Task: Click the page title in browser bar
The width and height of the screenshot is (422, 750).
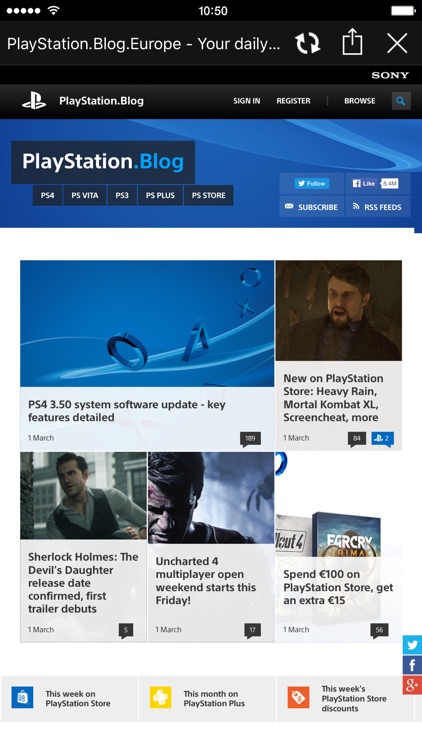Action: click(x=144, y=44)
